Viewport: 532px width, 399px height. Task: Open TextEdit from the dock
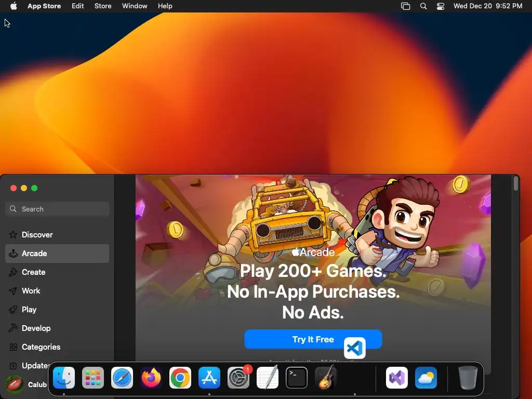(x=268, y=378)
